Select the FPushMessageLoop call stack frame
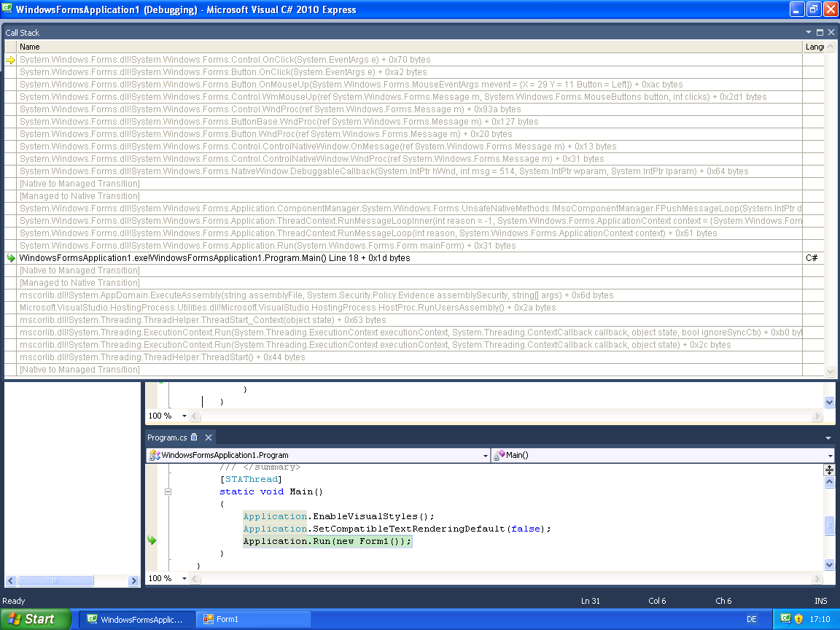 click(411, 208)
